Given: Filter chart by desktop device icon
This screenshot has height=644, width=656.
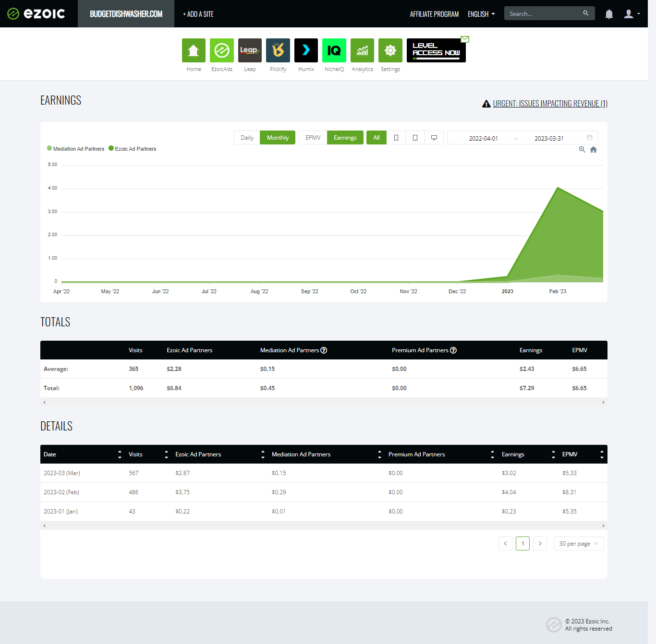Looking at the screenshot, I should coord(434,138).
